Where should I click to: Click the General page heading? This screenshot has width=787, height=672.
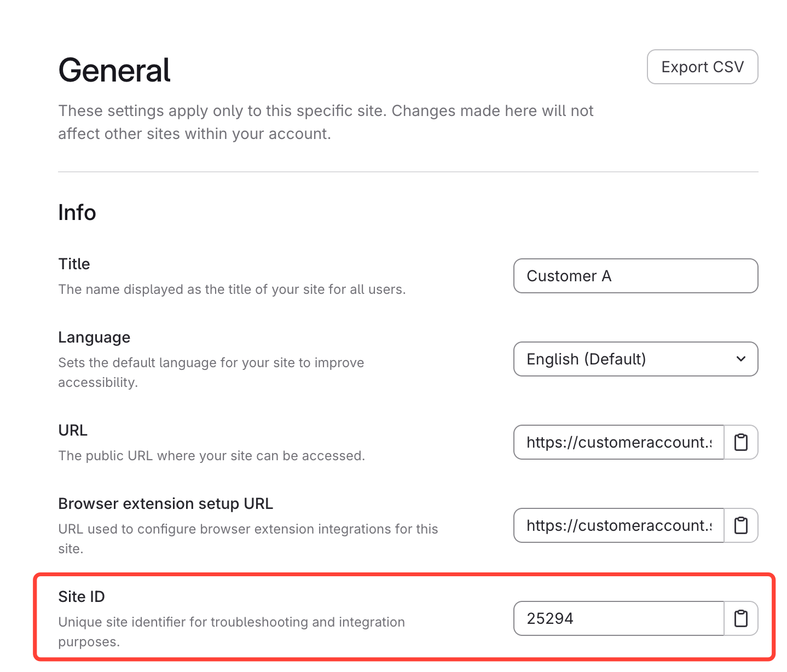(x=114, y=71)
